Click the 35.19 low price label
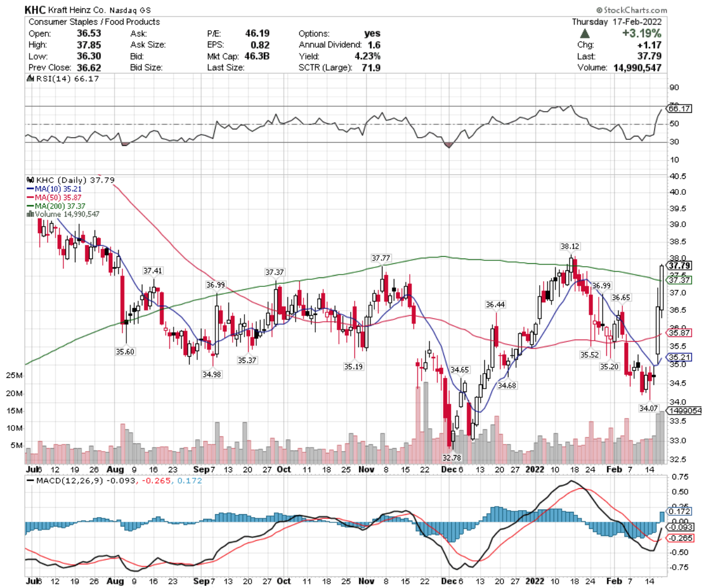Image resolution: width=705 pixels, height=588 pixels. coord(354,367)
